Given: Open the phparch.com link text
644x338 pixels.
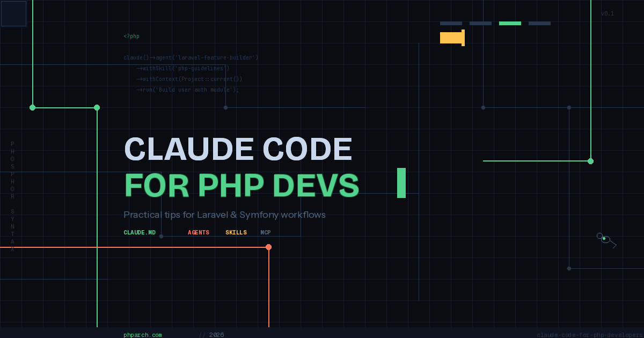Looking at the screenshot, I should coord(143,335).
